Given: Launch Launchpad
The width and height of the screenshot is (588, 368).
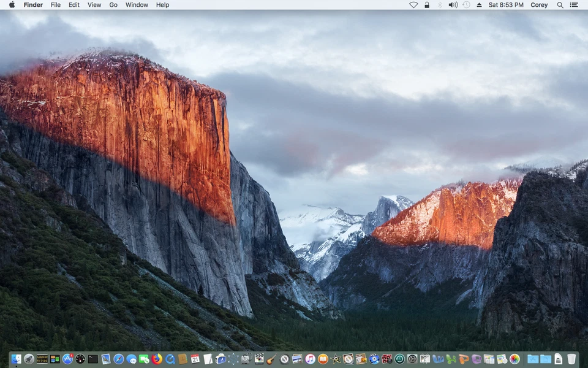Looking at the screenshot, I should (x=29, y=359).
